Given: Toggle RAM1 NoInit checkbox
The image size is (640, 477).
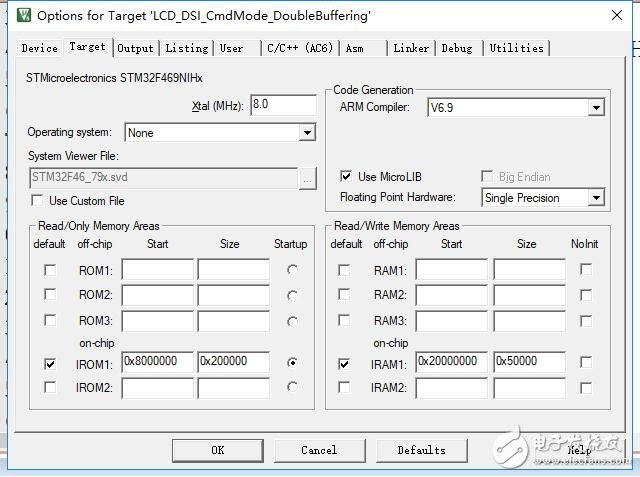Looking at the screenshot, I should click(586, 269).
